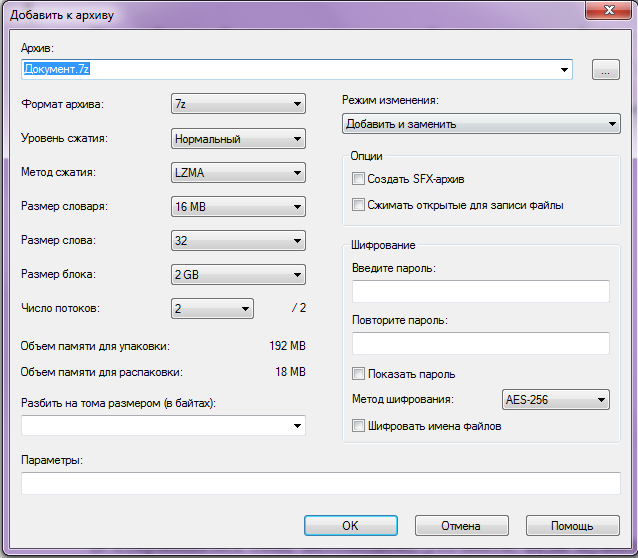Toggle Сжимать открытые для записи файлы
This screenshot has height=558, width=638.
coord(358,205)
